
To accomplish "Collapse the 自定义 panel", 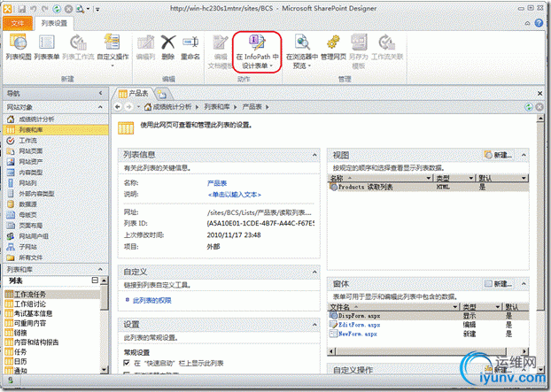I will (314, 272).
